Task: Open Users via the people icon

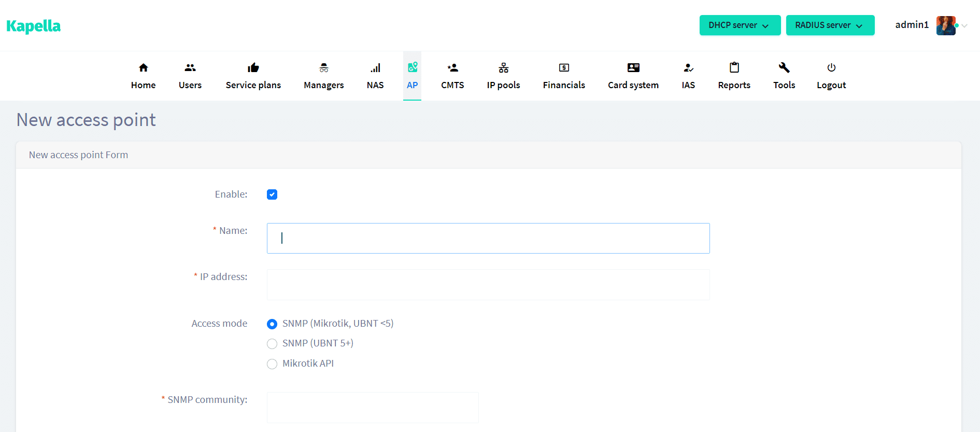Action: (x=190, y=68)
